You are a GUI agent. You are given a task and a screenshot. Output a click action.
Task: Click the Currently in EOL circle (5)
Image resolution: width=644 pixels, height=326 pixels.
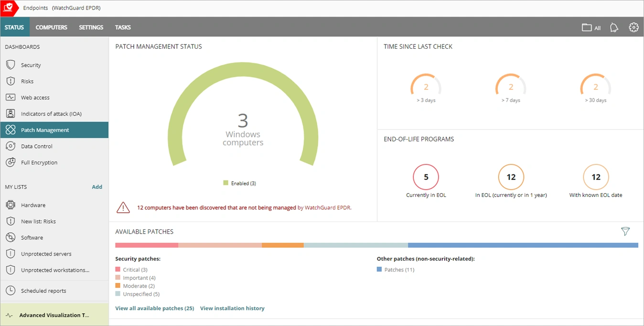426,177
